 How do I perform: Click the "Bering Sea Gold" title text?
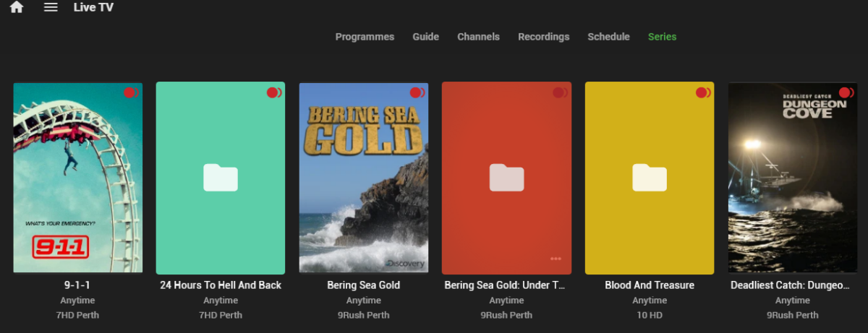363,285
